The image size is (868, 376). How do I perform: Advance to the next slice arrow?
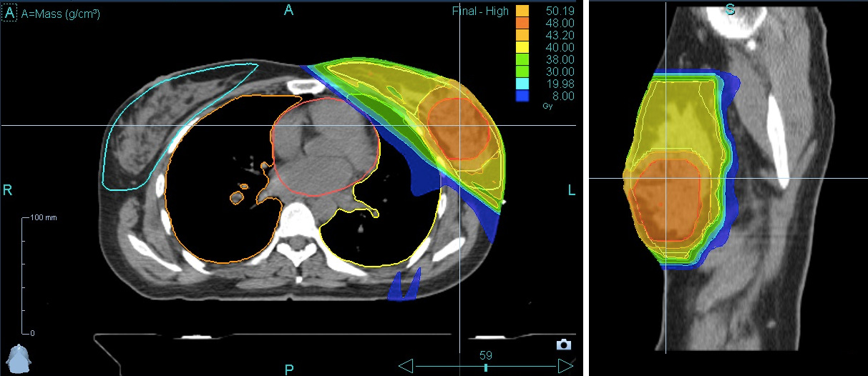click(565, 367)
